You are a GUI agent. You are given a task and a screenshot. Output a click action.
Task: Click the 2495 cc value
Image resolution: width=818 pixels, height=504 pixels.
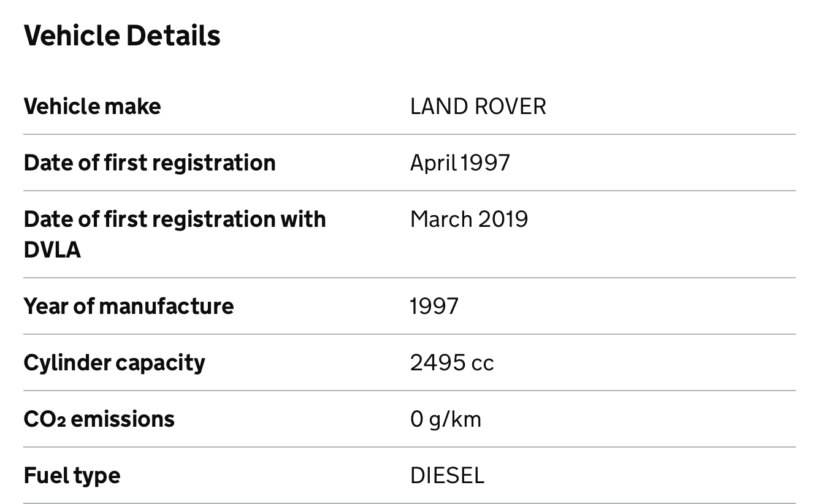tap(452, 363)
